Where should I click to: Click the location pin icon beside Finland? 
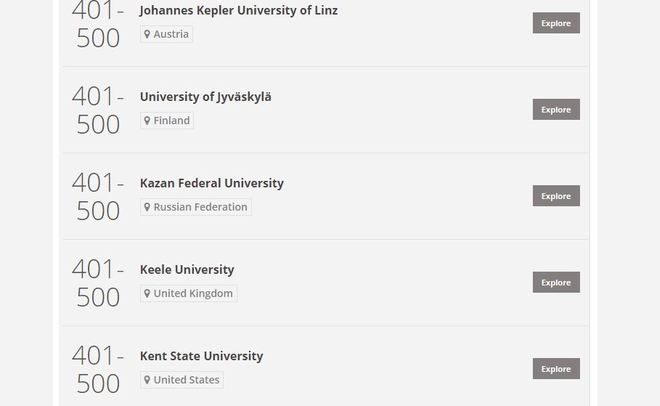click(x=147, y=121)
